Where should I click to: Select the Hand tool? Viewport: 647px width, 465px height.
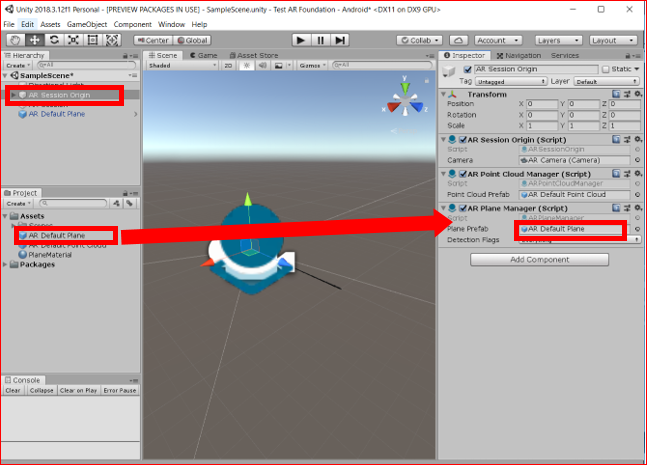coord(16,40)
